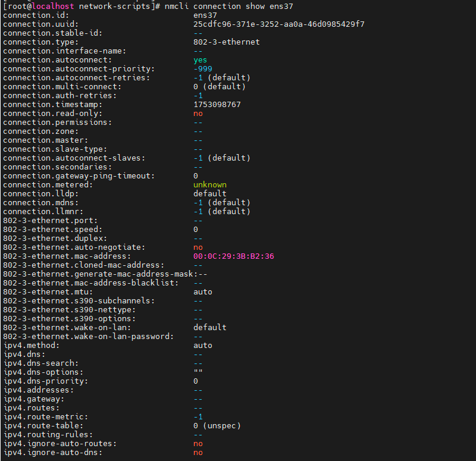Select the '-999' autoconnect-priority value
The width and height of the screenshot is (476, 461).
pos(203,69)
